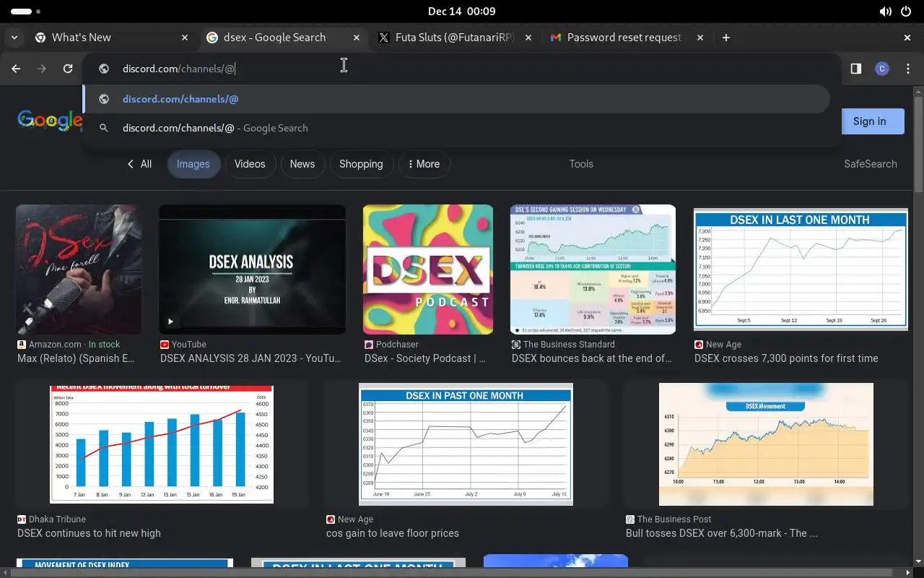Open the DSEX Movement orange area chart
Image resolution: width=924 pixels, height=578 pixels.
[x=766, y=444]
